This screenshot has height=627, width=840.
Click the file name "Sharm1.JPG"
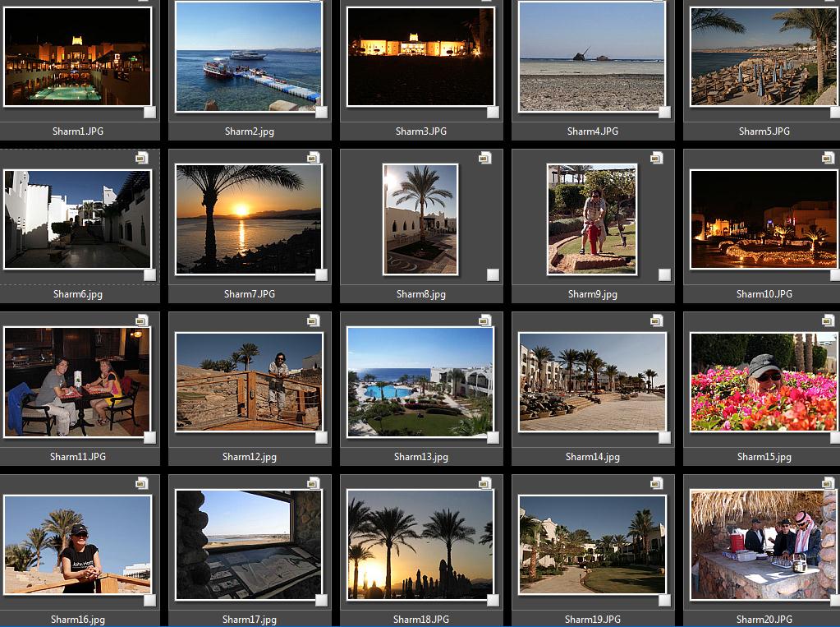(x=78, y=131)
